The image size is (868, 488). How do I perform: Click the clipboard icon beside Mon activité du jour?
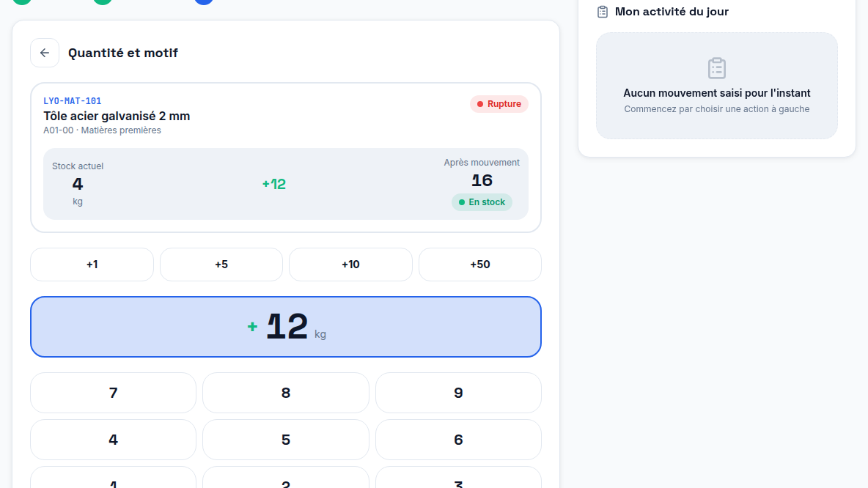pos(603,12)
